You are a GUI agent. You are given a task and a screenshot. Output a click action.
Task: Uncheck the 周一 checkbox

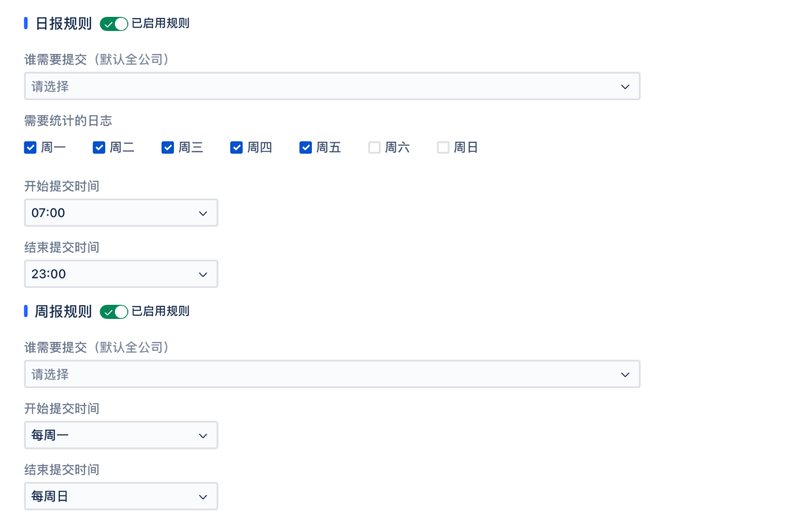click(30, 147)
